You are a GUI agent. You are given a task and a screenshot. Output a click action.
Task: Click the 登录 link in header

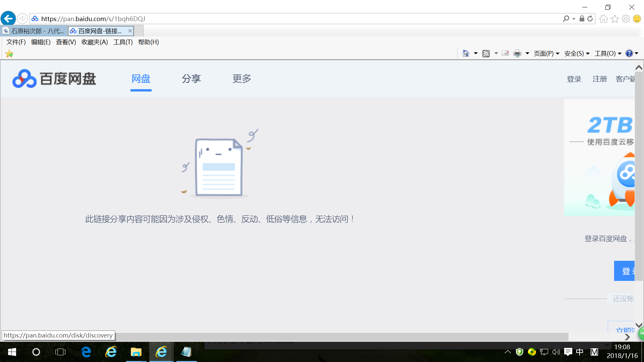pos(574,79)
